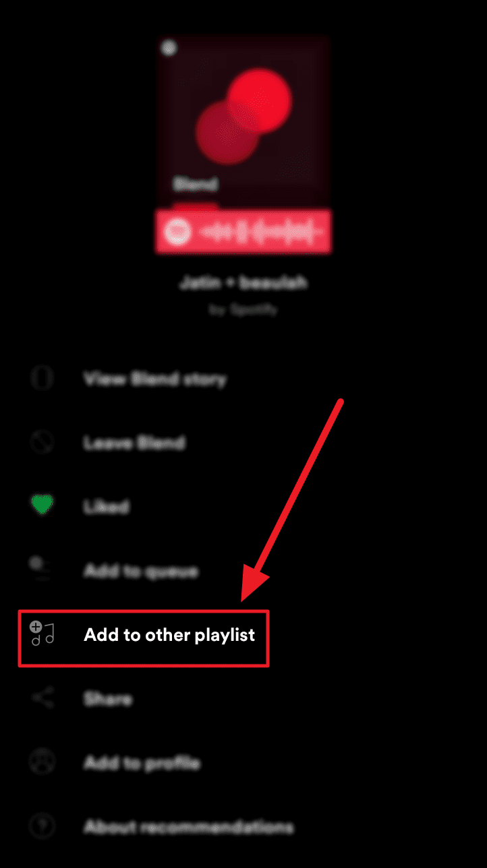Tap the Jatin + beaulah playlist title
Screen dimensions: 487x868
point(243,282)
